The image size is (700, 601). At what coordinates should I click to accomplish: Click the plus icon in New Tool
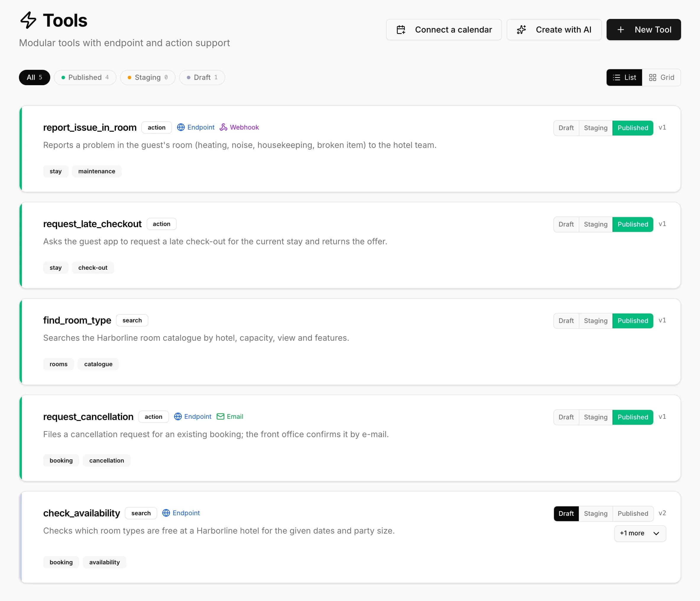coord(620,30)
